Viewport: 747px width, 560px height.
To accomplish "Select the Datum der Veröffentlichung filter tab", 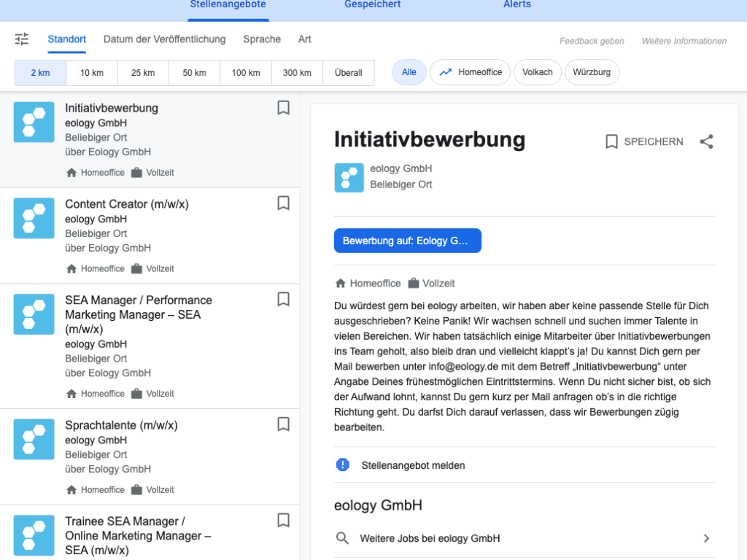I will click(x=164, y=39).
